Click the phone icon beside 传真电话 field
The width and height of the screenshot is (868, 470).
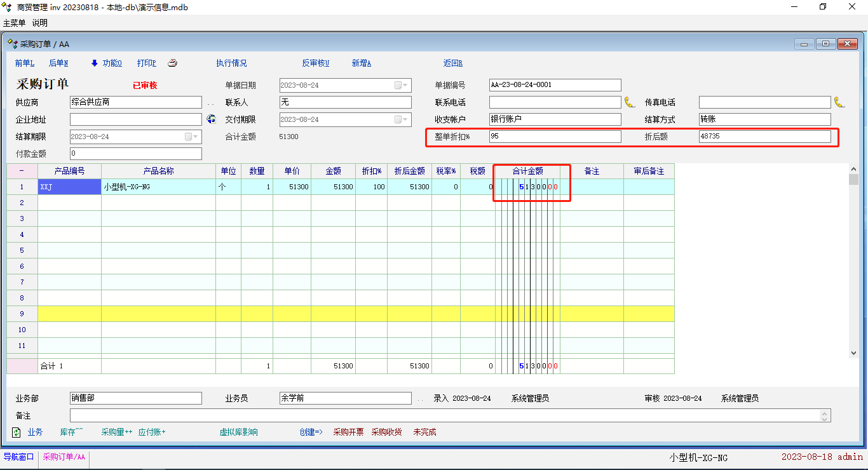click(839, 102)
